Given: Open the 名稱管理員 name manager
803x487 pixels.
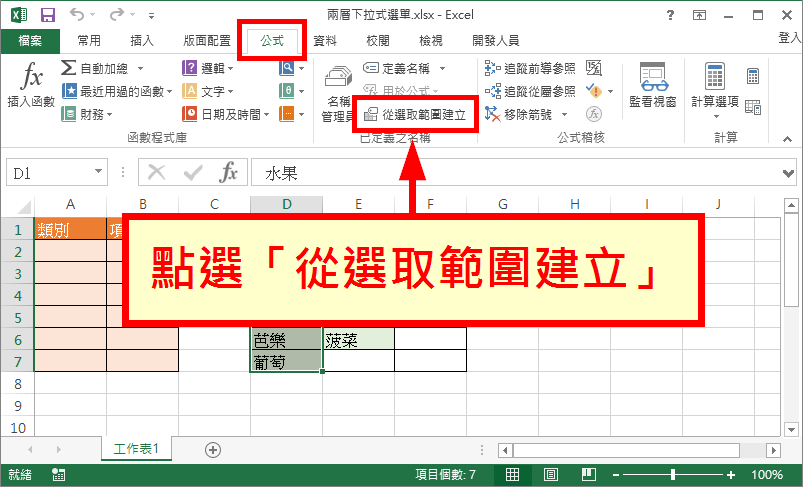Looking at the screenshot, I should [337, 94].
